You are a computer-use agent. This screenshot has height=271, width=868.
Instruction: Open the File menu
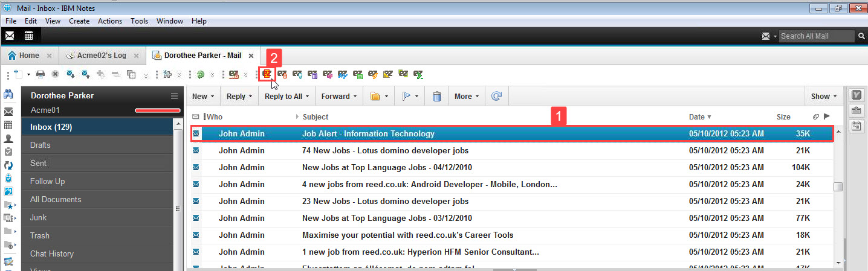(x=11, y=21)
